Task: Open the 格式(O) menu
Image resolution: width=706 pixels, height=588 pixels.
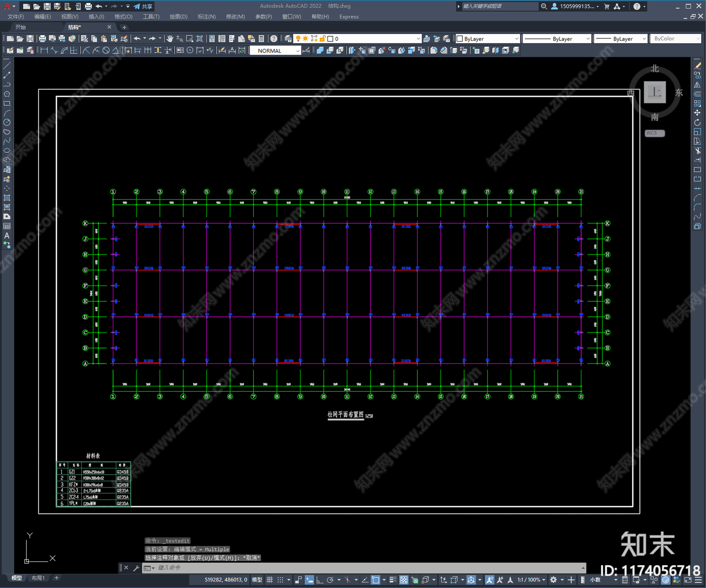Action: (123, 17)
